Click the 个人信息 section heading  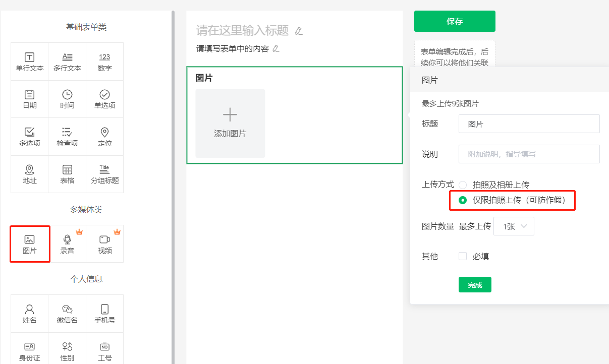(x=86, y=279)
